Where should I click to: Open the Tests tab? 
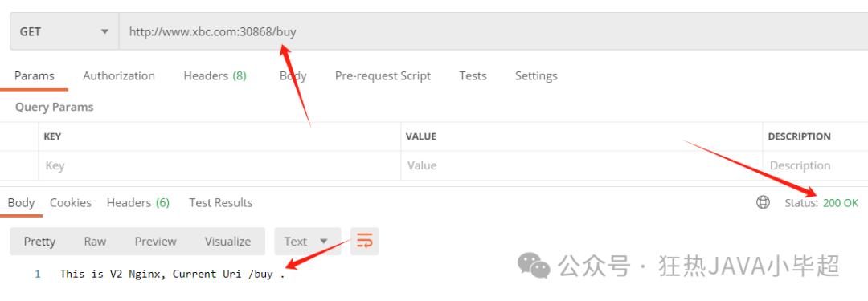(x=473, y=75)
